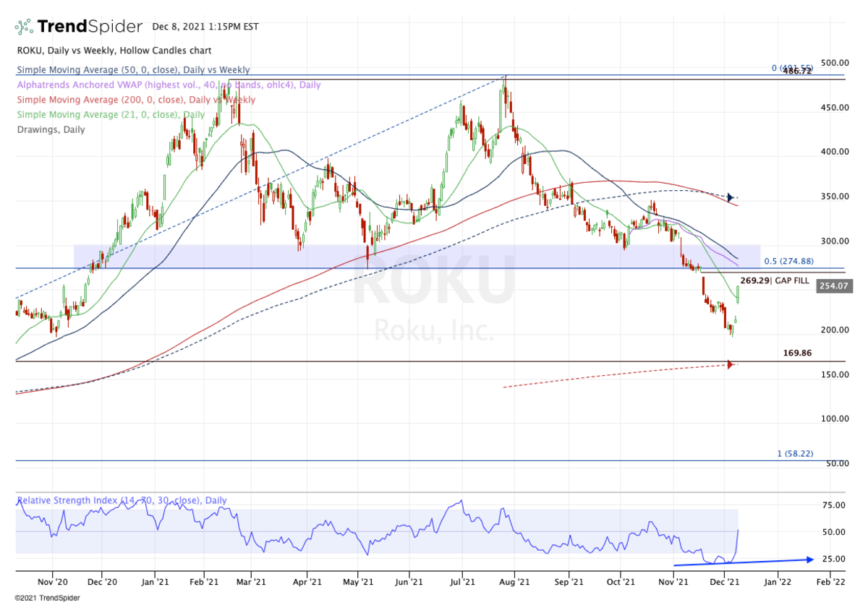Click the Drawings, Daily legend entry

point(50,130)
